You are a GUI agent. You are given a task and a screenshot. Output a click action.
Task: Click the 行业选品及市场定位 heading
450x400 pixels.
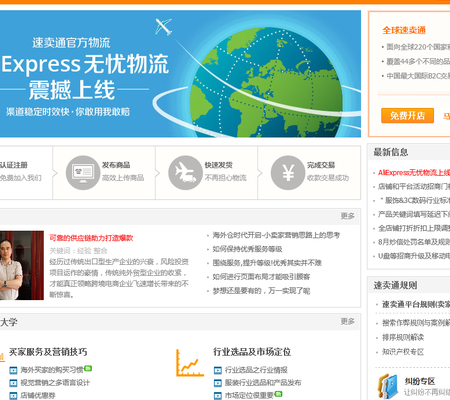pyautogui.click(x=252, y=352)
